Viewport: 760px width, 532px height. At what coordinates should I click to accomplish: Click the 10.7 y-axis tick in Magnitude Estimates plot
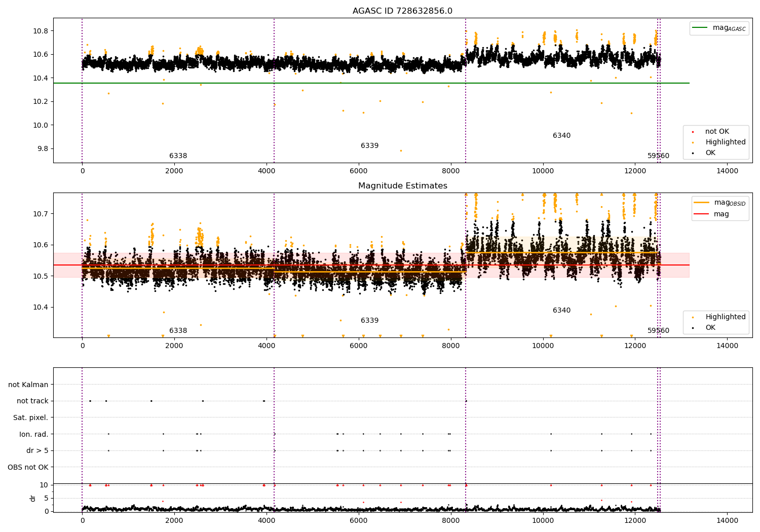pyautogui.click(x=41, y=214)
